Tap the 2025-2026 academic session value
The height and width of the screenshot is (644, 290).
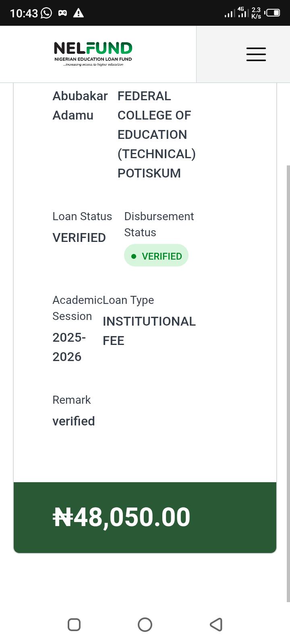coord(69,347)
